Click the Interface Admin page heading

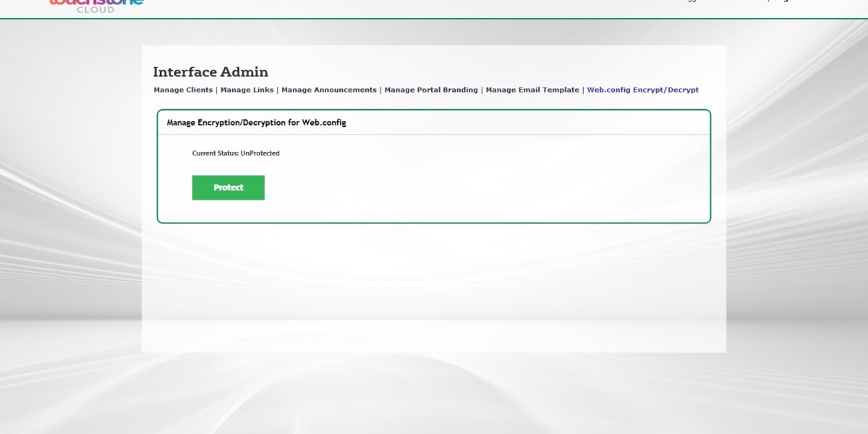click(x=210, y=72)
